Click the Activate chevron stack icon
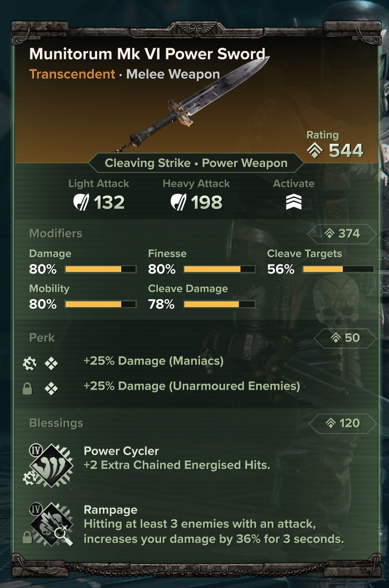 [294, 202]
